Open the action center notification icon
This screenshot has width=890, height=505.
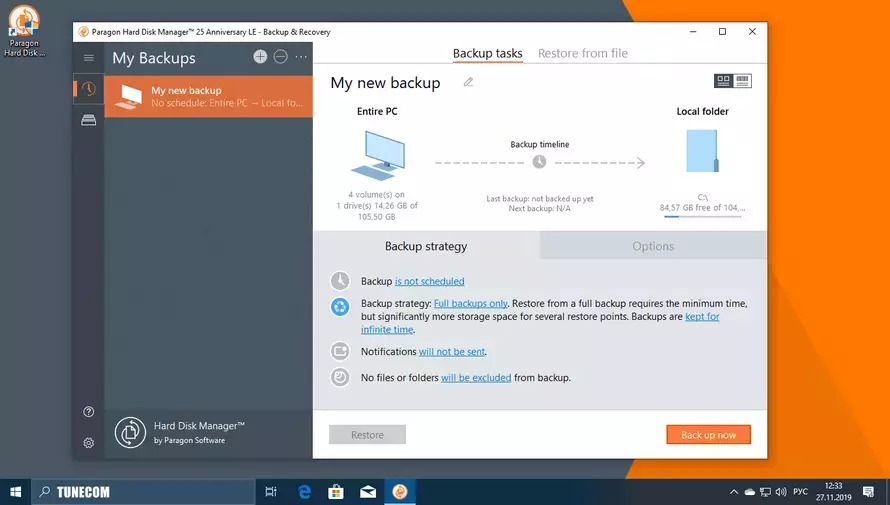[868, 492]
